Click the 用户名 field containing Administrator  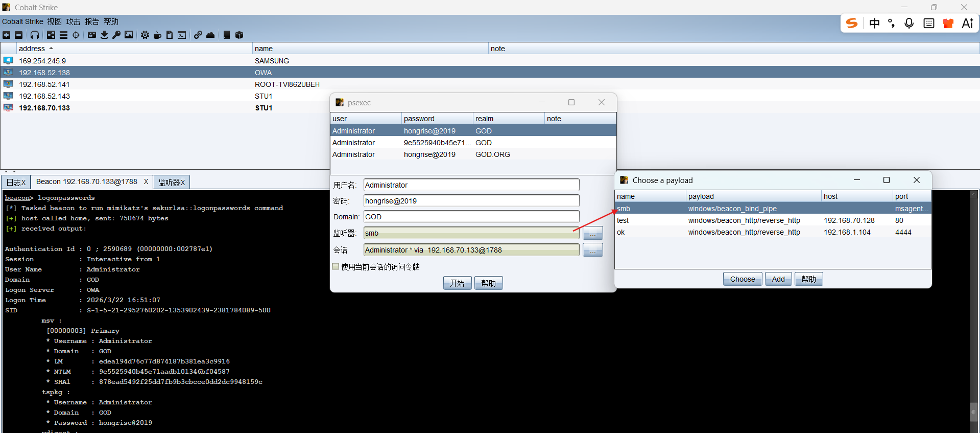coord(471,185)
